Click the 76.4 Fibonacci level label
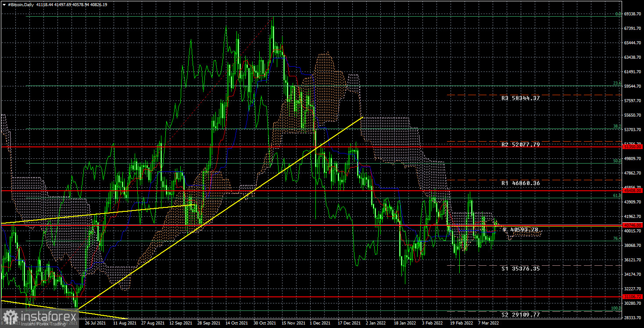 (617, 239)
